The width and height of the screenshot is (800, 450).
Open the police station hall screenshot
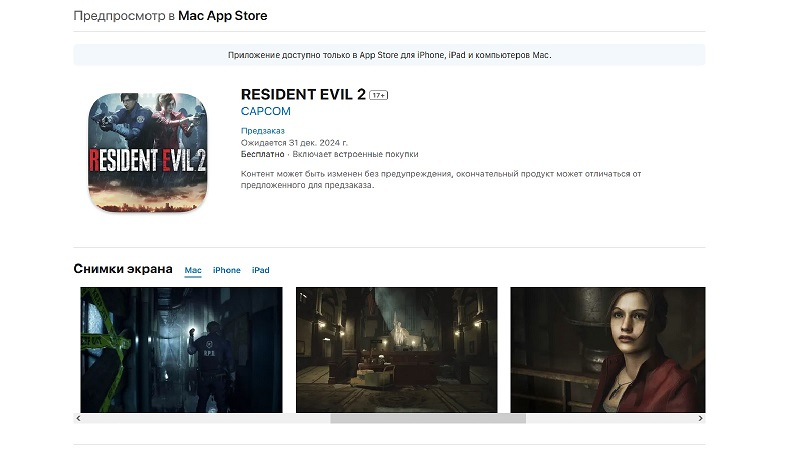(396, 349)
